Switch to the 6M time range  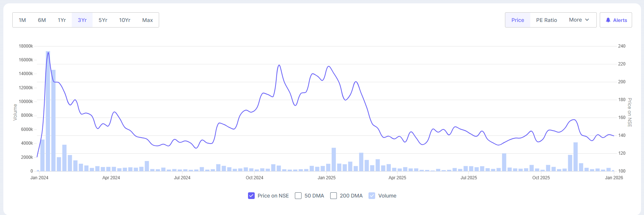(42, 20)
